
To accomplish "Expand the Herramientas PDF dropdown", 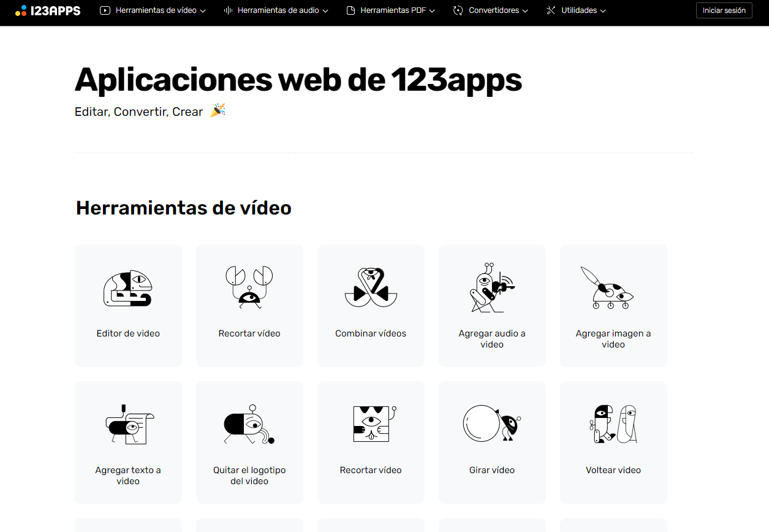I will 390,10.
